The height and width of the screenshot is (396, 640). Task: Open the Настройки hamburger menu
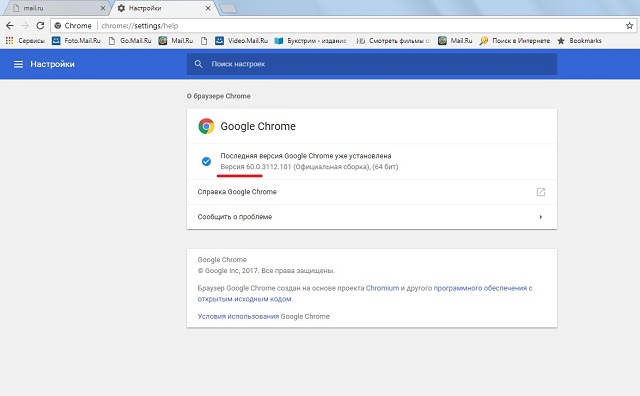(x=18, y=64)
